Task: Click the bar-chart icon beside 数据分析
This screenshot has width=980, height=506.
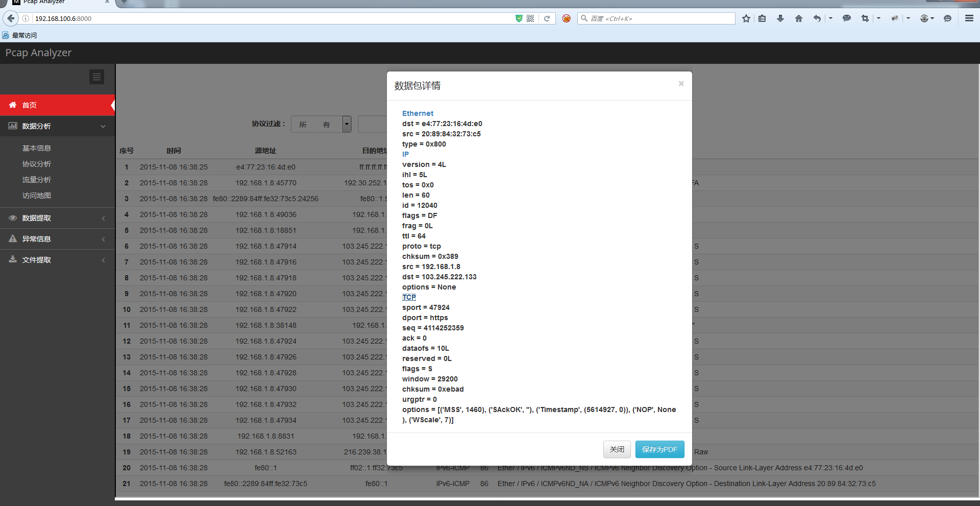Action: [x=12, y=126]
